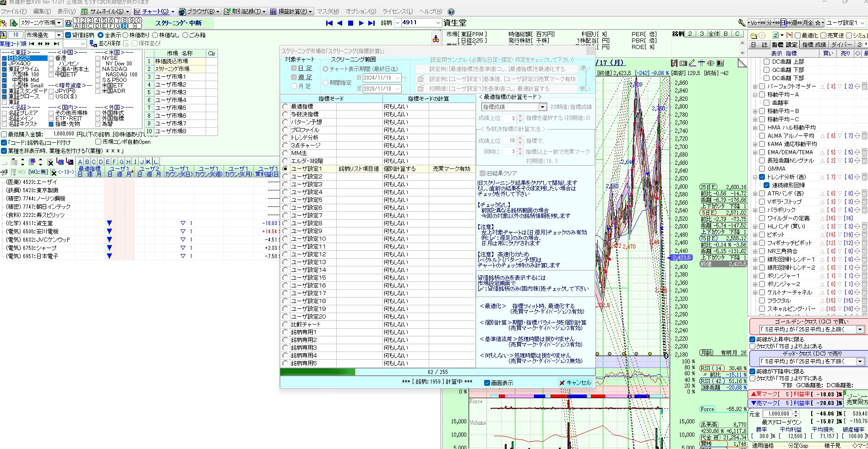Open the 指標成績 calculation mode dropdown

pos(542,107)
